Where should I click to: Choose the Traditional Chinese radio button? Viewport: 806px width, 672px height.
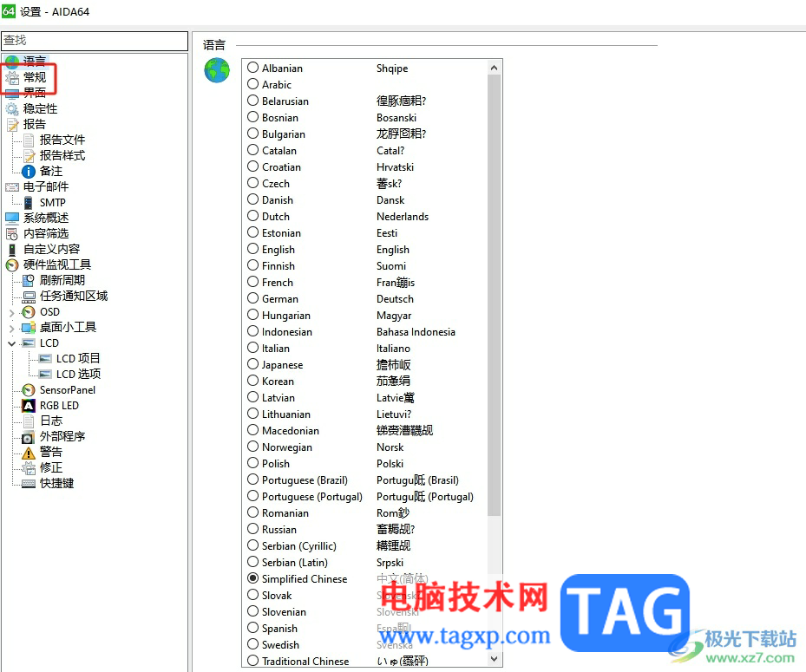click(x=252, y=661)
